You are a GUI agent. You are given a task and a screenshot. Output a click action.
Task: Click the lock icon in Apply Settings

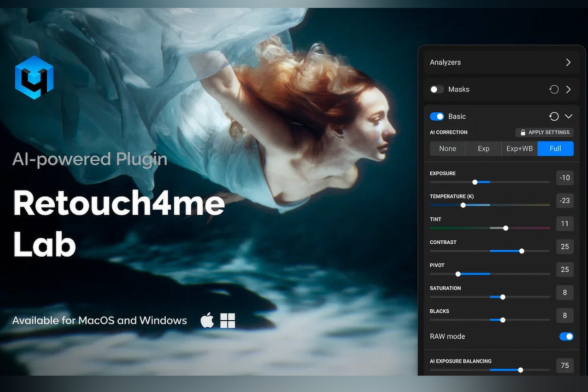(x=523, y=133)
